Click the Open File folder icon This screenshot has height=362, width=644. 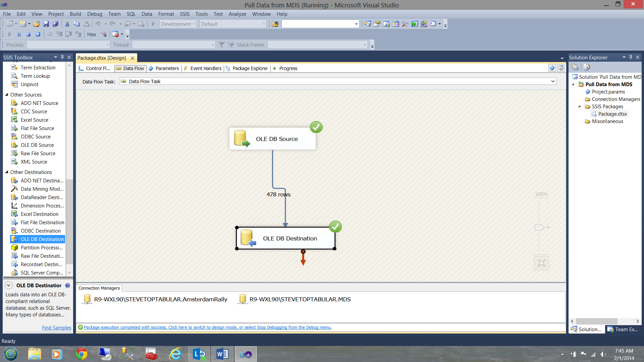tap(37, 24)
